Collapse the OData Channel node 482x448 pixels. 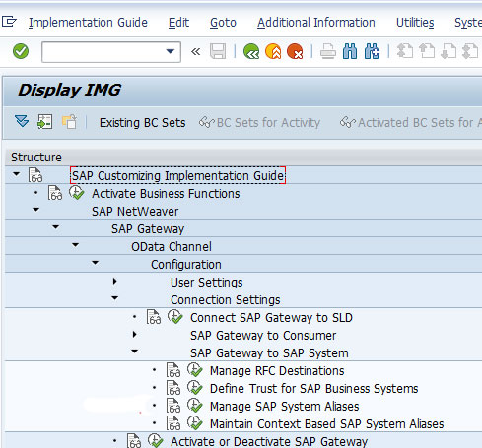point(75,245)
